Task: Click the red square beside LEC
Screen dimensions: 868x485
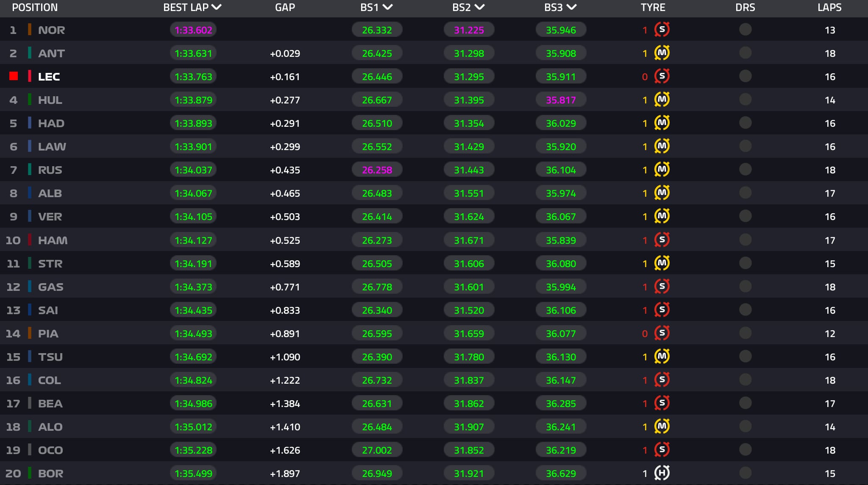Action: tap(14, 76)
